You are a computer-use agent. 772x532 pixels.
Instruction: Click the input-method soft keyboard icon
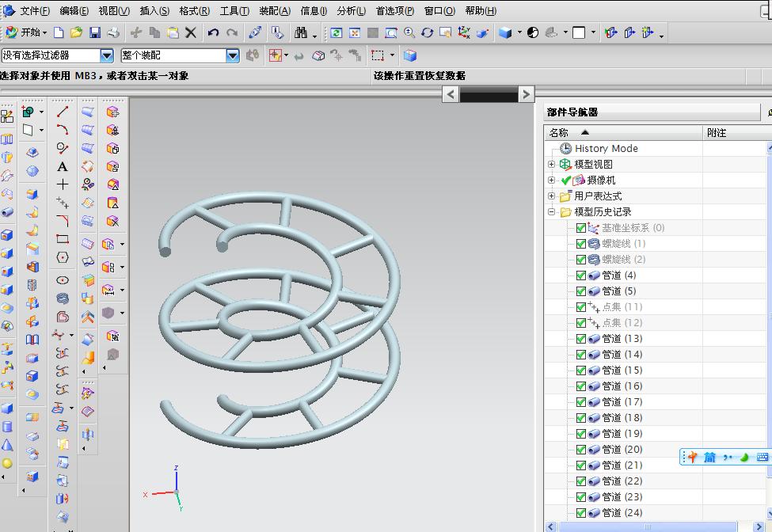click(x=762, y=458)
